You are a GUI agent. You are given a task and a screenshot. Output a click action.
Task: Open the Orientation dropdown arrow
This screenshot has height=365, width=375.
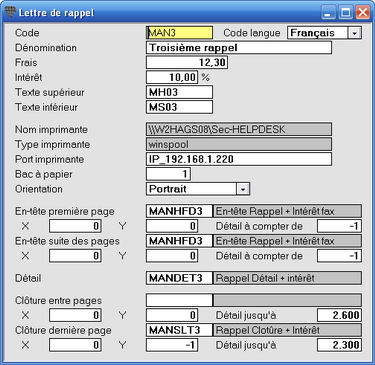pyautogui.click(x=243, y=189)
